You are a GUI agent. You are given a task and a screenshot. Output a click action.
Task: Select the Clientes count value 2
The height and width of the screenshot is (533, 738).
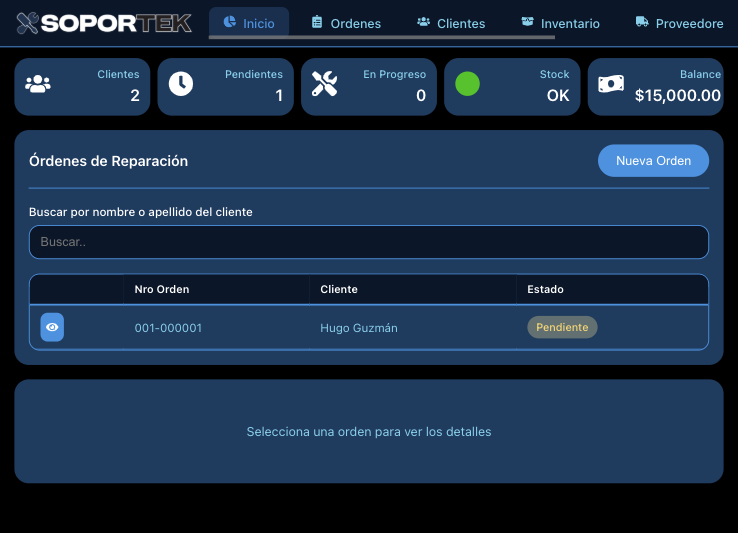coord(135,96)
